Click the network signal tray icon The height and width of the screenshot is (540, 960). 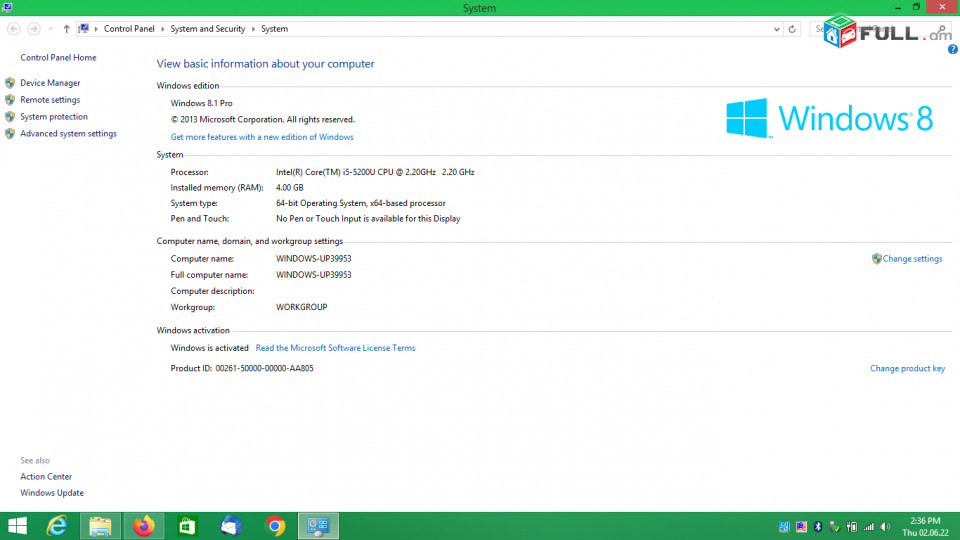click(869, 527)
